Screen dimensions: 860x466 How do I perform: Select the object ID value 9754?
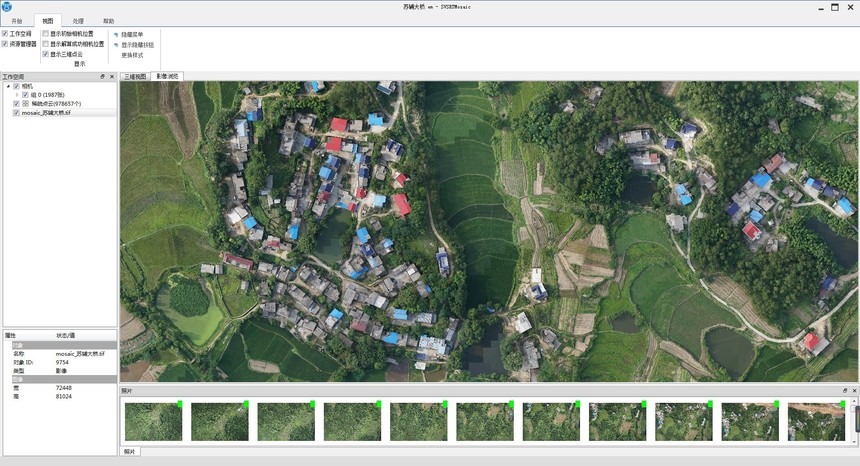click(62, 362)
